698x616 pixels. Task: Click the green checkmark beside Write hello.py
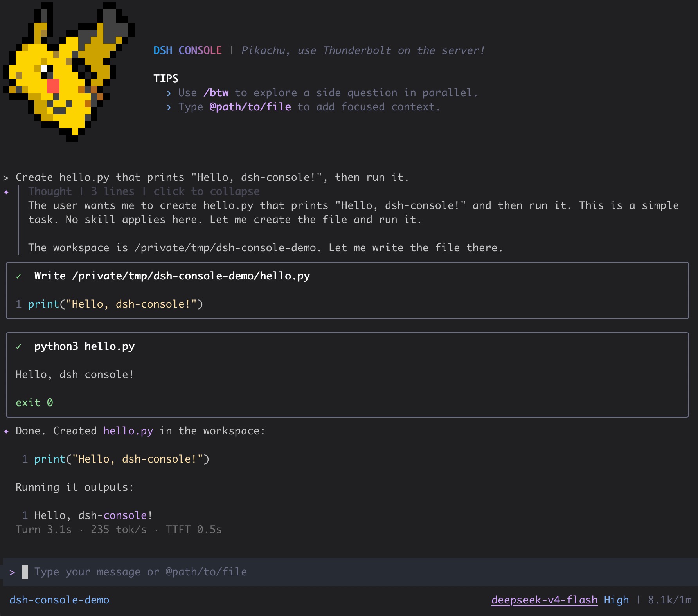(x=18, y=276)
